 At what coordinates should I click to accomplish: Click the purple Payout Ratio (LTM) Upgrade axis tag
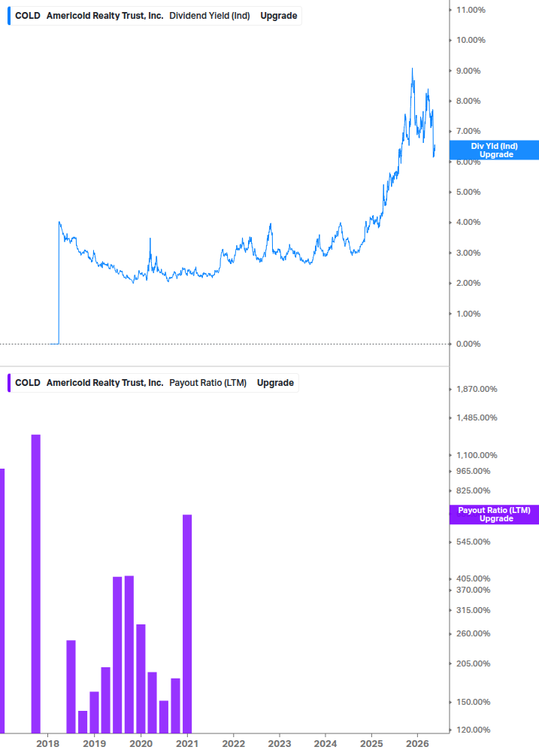(494, 515)
